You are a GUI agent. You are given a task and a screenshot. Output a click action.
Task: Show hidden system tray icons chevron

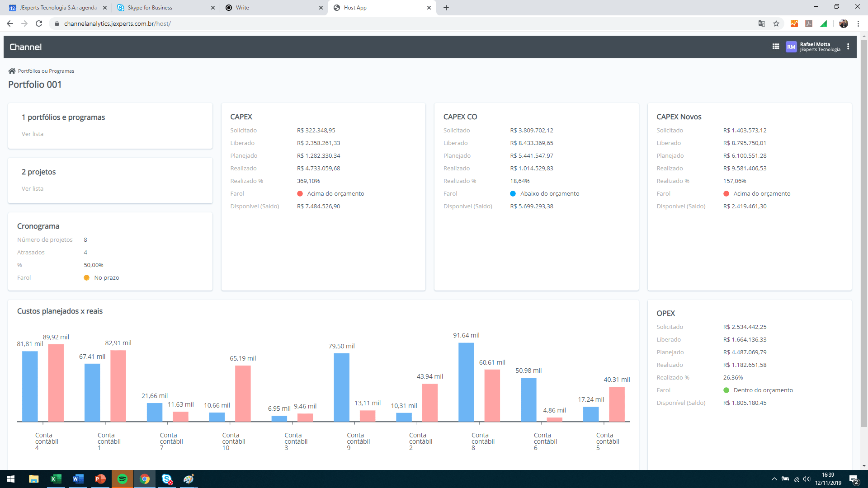(x=774, y=479)
